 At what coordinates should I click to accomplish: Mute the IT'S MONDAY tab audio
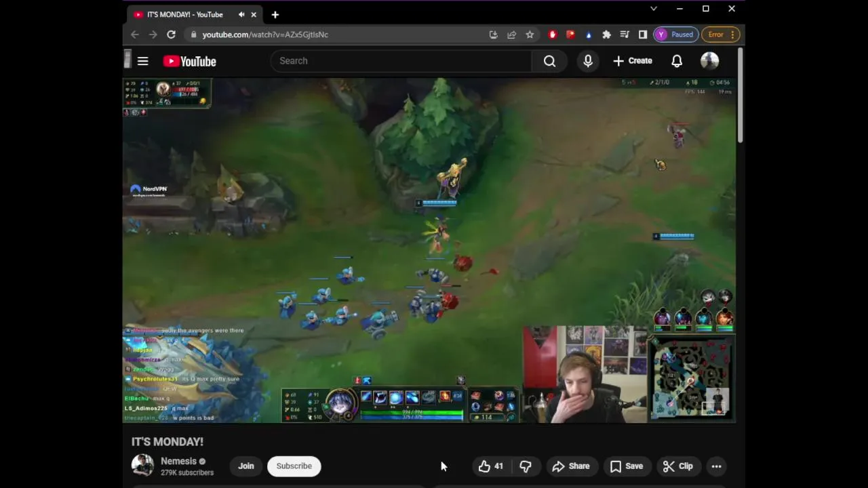[241, 14]
